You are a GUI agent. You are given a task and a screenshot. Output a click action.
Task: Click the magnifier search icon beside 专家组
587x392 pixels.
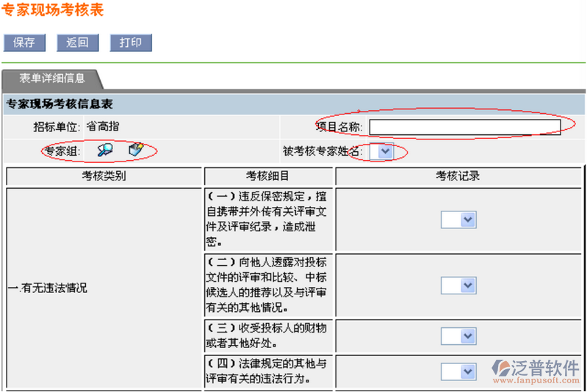point(105,150)
